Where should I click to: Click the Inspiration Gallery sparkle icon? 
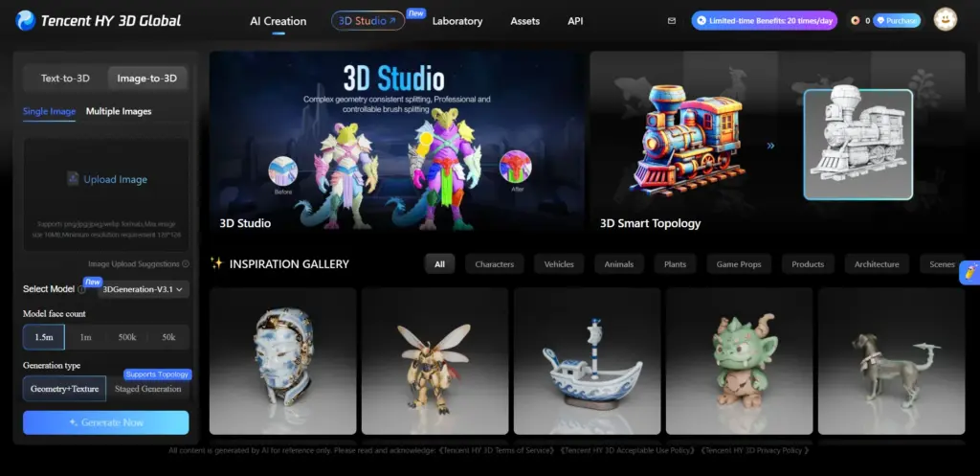point(216,263)
